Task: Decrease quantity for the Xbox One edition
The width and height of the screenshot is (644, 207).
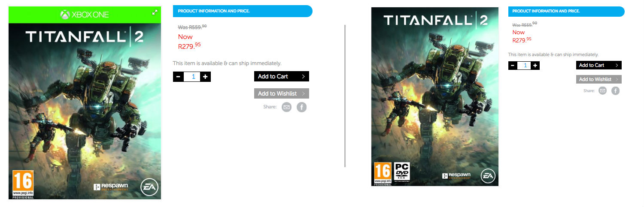Action: [x=178, y=77]
